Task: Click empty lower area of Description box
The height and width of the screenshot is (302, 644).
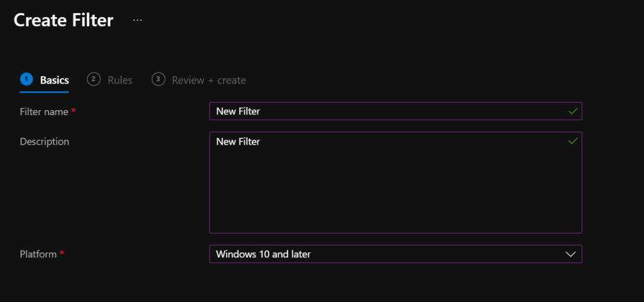Action: click(395, 201)
